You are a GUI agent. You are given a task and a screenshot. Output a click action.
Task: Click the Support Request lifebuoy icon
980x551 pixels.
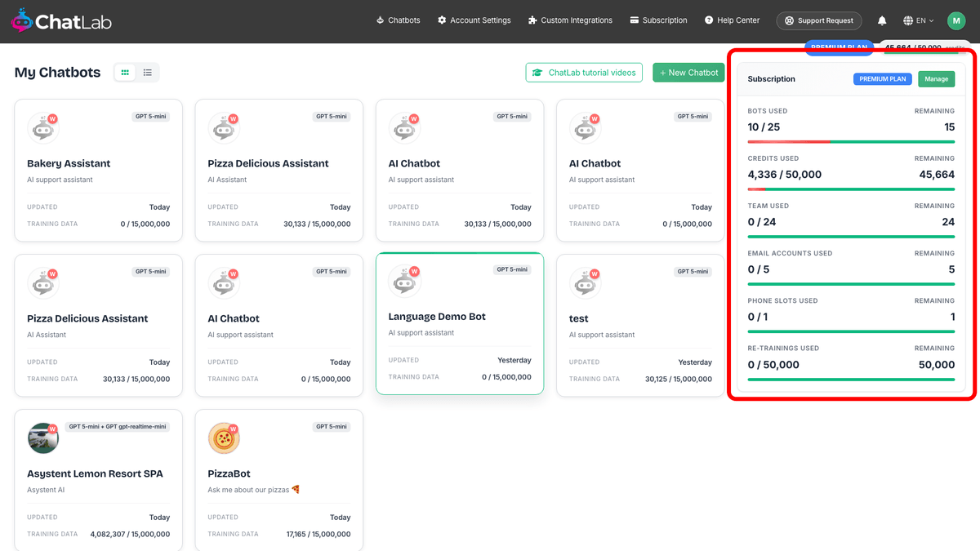click(x=789, y=21)
